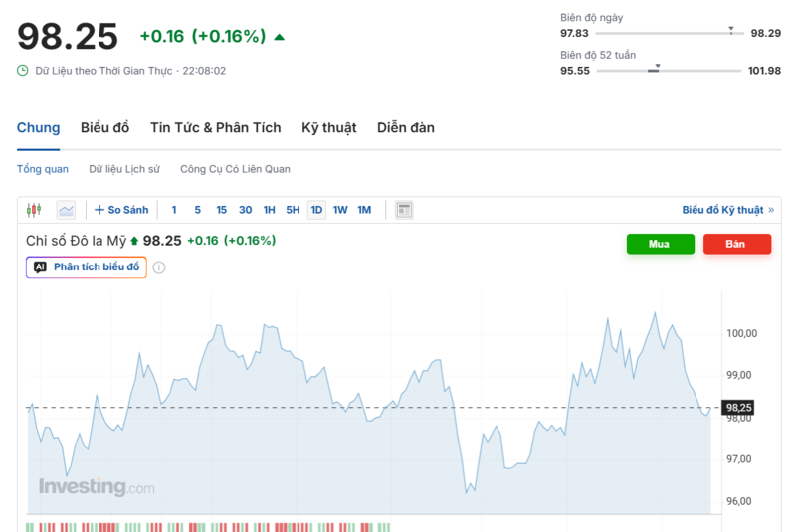Open the Biểu đồ tab
Screen dimensions: 796x532
105,128
